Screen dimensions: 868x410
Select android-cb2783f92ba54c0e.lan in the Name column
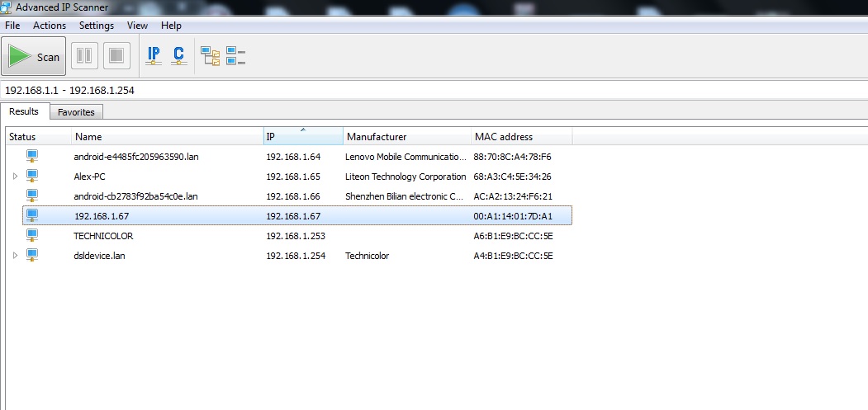tap(135, 196)
